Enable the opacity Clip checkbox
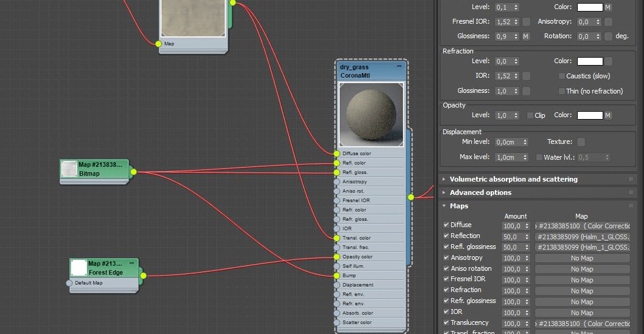The image size is (644, 334). pyautogui.click(x=530, y=115)
